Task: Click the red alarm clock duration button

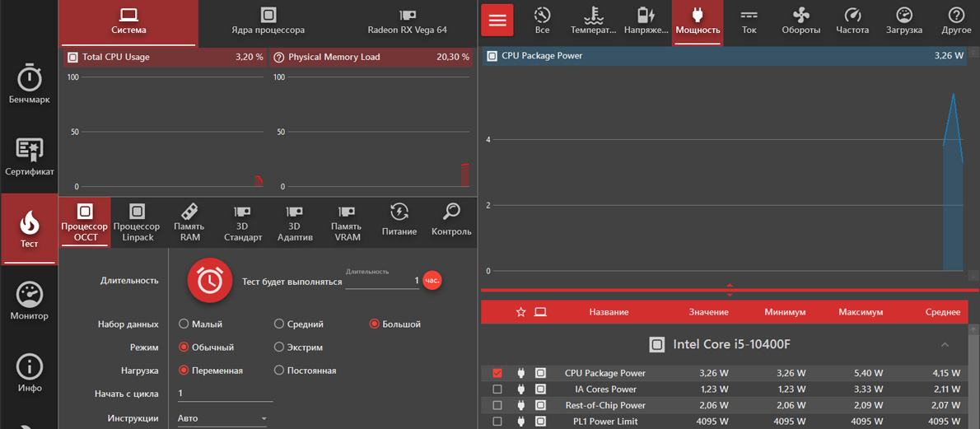Action: click(210, 281)
